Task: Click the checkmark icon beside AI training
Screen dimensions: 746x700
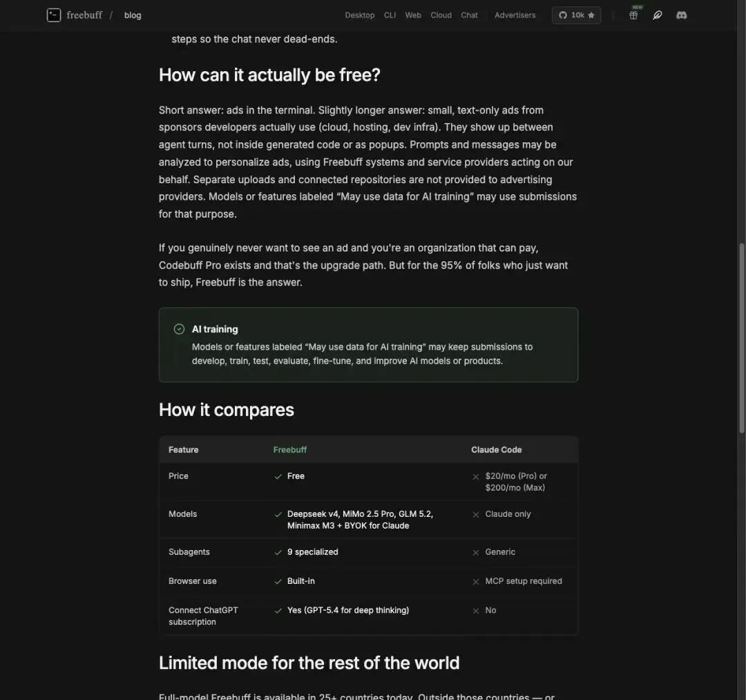Action: (179, 329)
